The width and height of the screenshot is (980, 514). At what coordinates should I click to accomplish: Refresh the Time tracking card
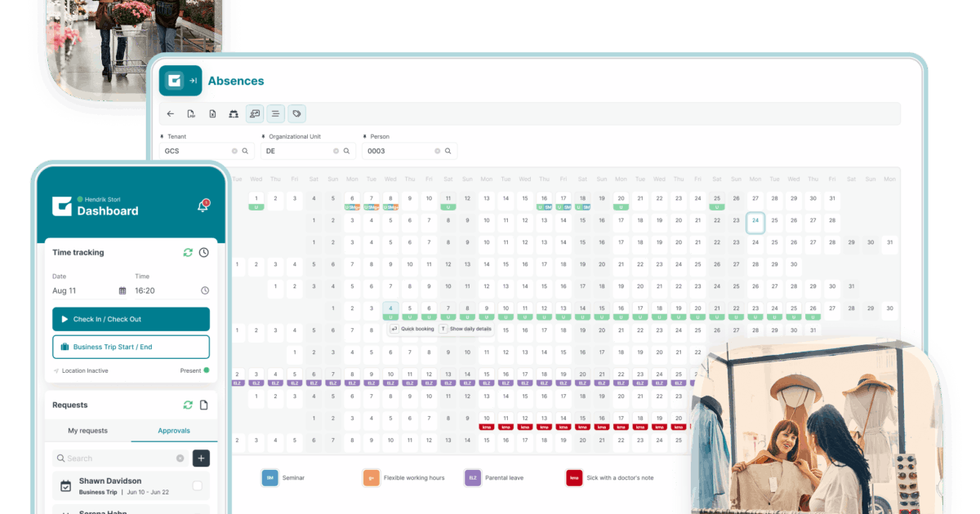click(x=188, y=253)
